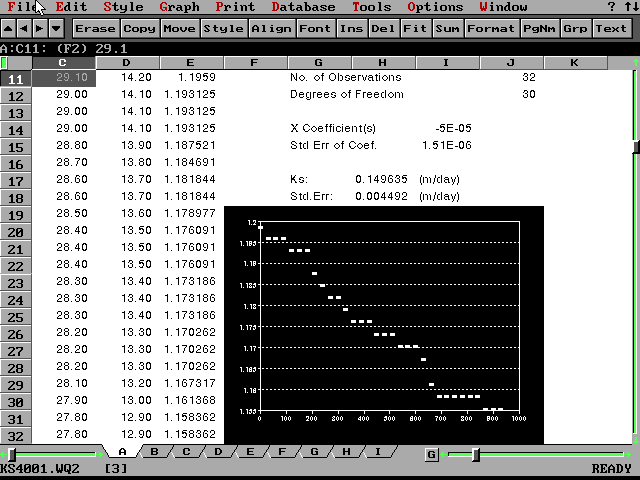Click the Format toolbar button
Image resolution: width=640 pixels, height=480 pixels.
[491, 28]
